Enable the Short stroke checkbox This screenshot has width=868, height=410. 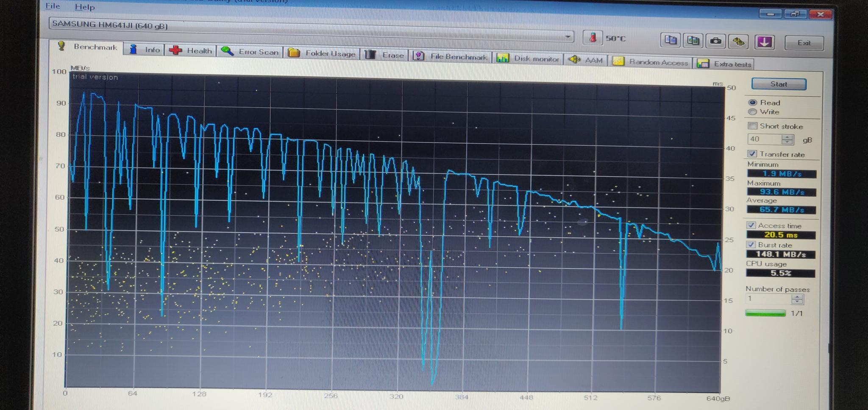coord(752,126)
